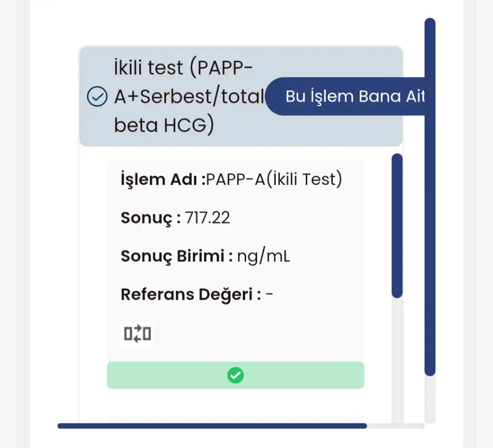Click the PAPP-A(İkili Test) name value
Viewport: 493px width, 448px height.
pyautogui.click(x=274, y=179)
